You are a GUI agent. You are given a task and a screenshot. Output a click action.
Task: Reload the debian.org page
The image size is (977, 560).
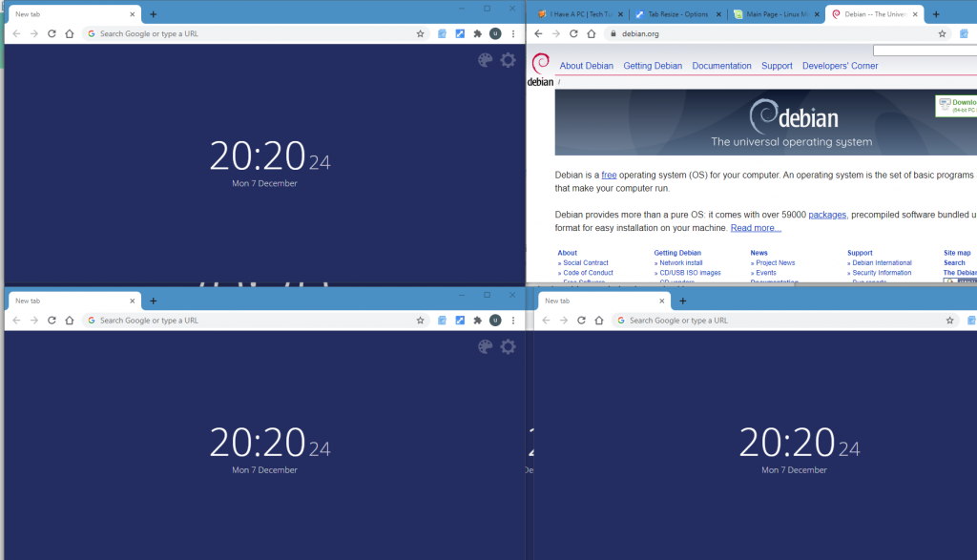[573, 33]
